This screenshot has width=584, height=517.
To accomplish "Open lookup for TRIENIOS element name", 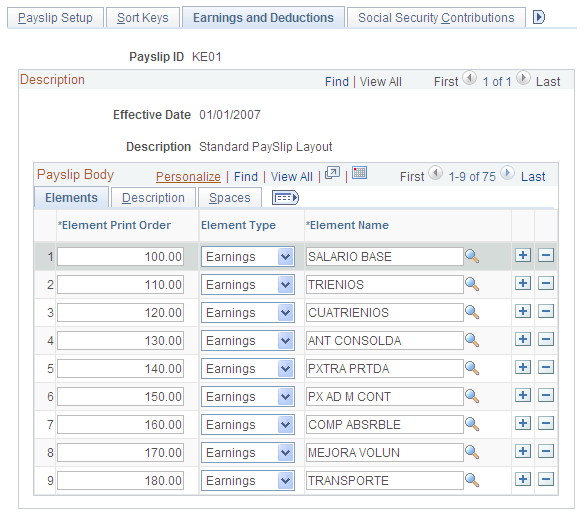I will point(472,284).
